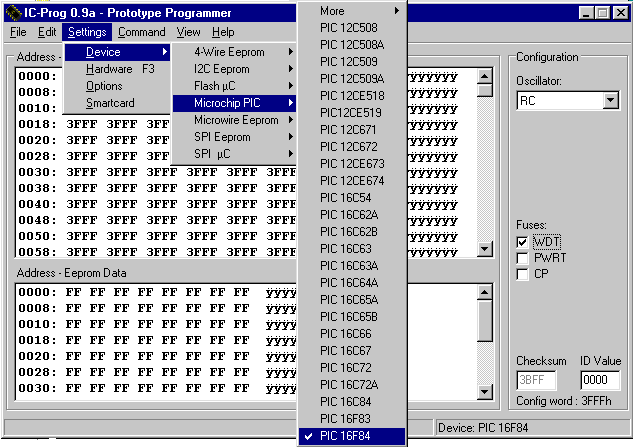Click status bar Device: PIC 16F84
633x447 pixels.
point(483,428)
